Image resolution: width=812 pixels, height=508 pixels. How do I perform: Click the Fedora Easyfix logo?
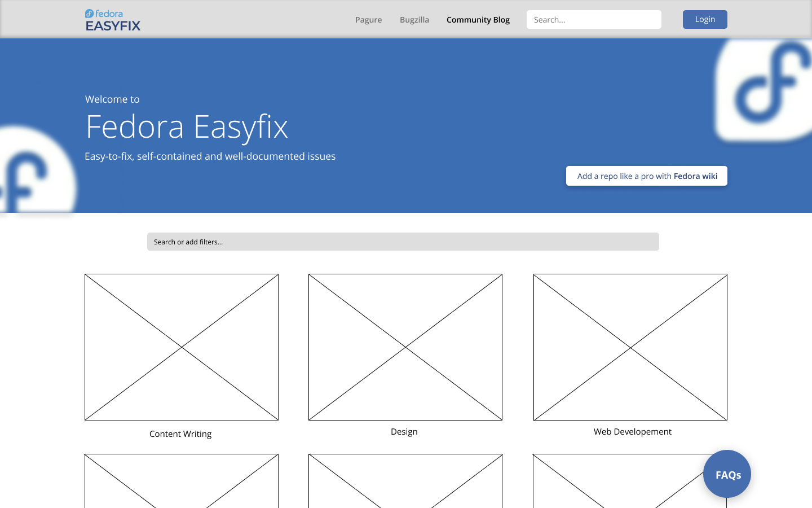[x=113, y=20]
